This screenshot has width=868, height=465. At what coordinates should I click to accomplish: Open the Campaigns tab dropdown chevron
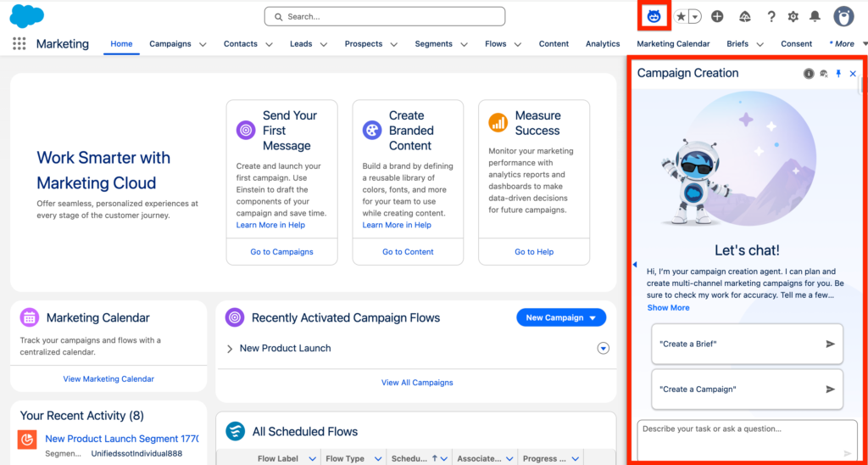click(x=202, y=44)
